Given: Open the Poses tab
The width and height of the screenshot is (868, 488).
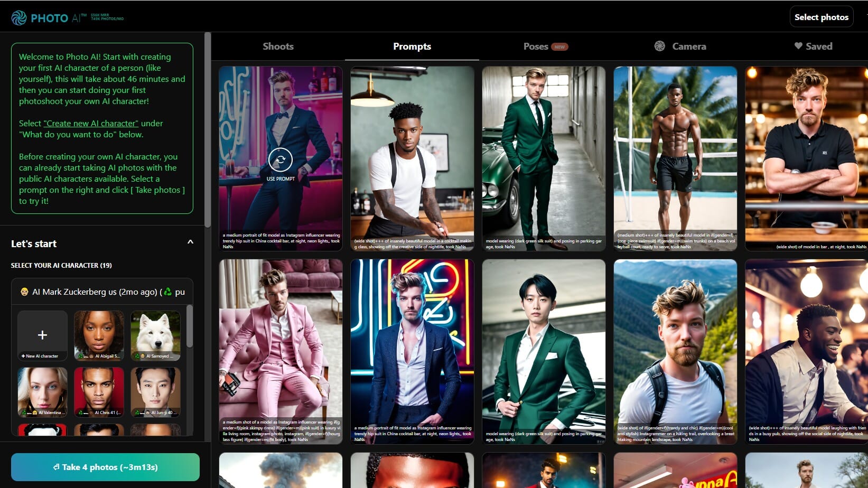Looking at the screenshot, I should pos(536,46).
